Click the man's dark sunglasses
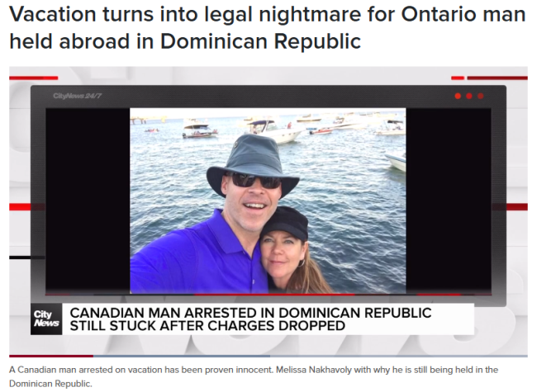Image resolution: width=537 pixels, height=392 pixels. coord(255,180)
